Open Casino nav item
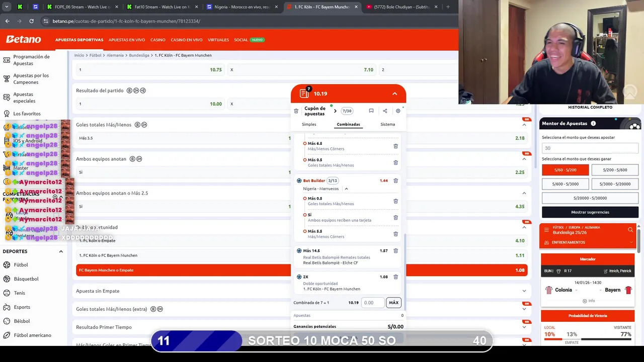 [157, 40]
